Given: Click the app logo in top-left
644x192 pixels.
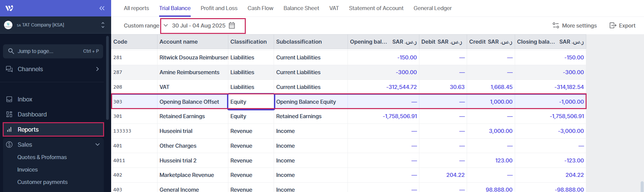Looking at the screenshot, I should coord(9,8).
